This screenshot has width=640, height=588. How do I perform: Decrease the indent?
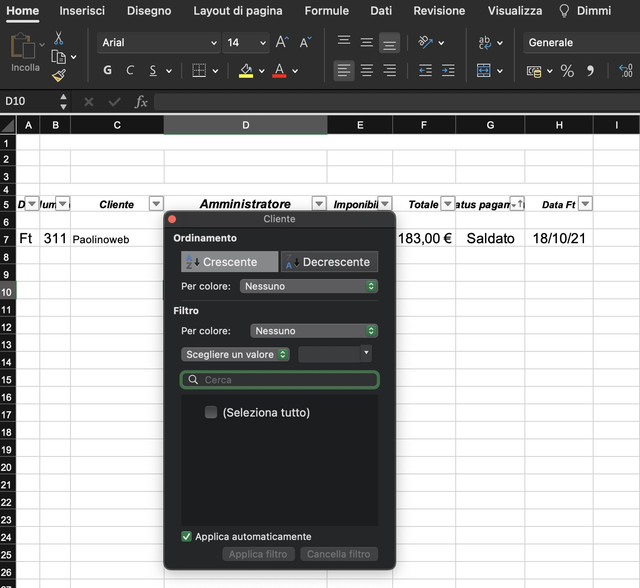pyautogui.click(x=425, y=71)
